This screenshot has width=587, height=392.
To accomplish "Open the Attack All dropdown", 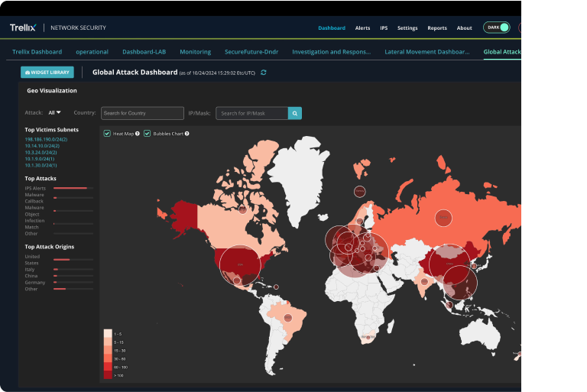I will pyautogui.click(x=55, y=112).
